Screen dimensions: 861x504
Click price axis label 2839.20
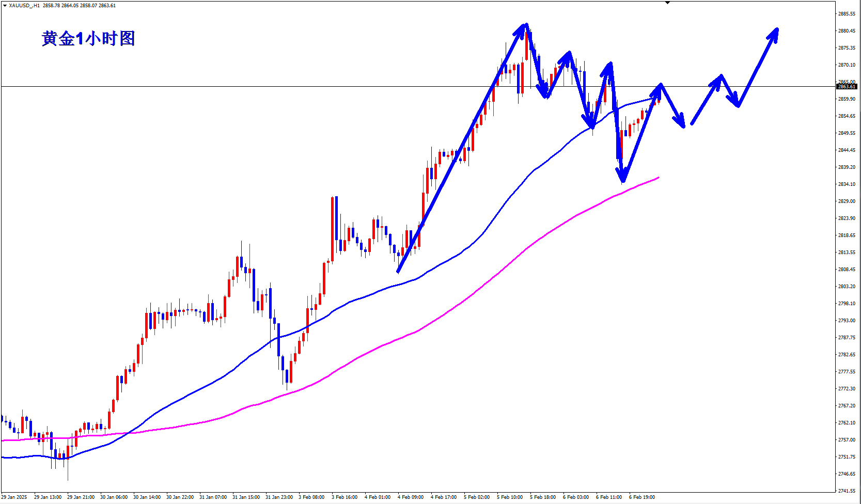(x=847, y=167)
